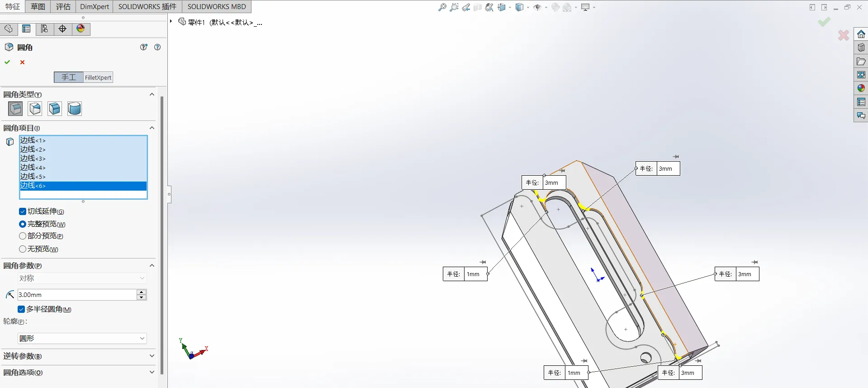Screen dimensions: 868x388
Task: Open the Display Style cube icon
Action: tap(519, 7)
